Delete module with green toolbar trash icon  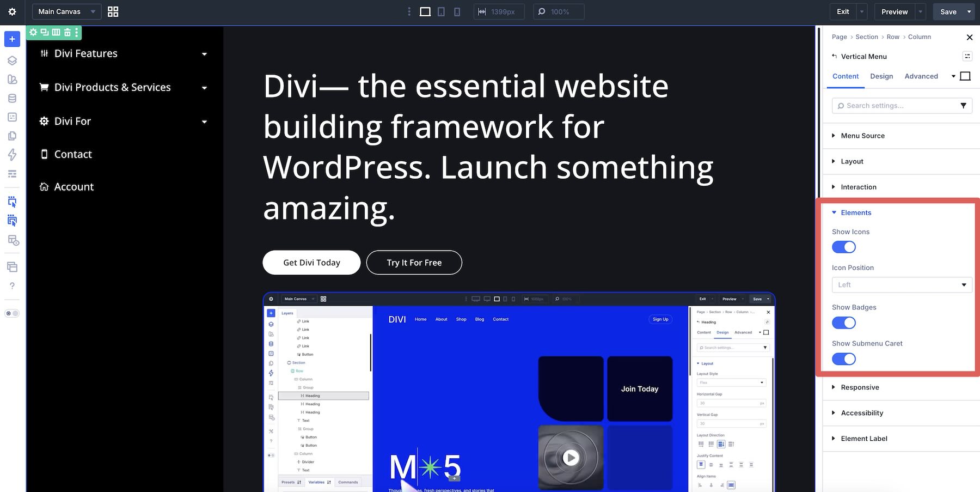coord(68,32)
